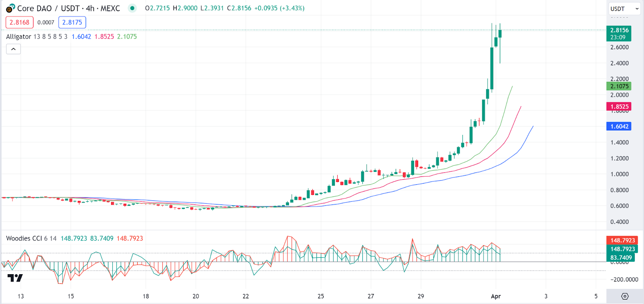The height and width of the screenshot is (304, 644).
Task: Open the TradingView logo link
Action: click(x=15, y=278)
